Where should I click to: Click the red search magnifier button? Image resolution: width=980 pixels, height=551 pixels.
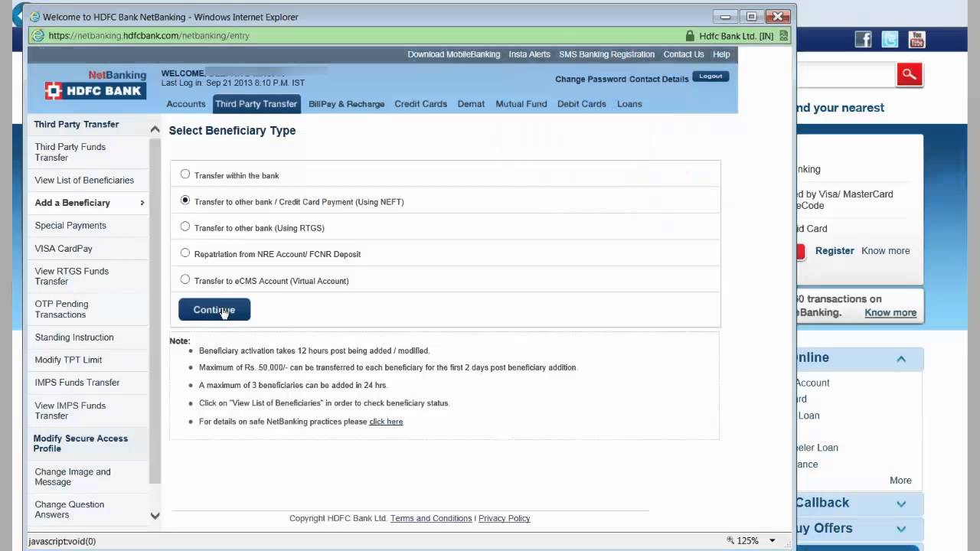click(910, 74)
